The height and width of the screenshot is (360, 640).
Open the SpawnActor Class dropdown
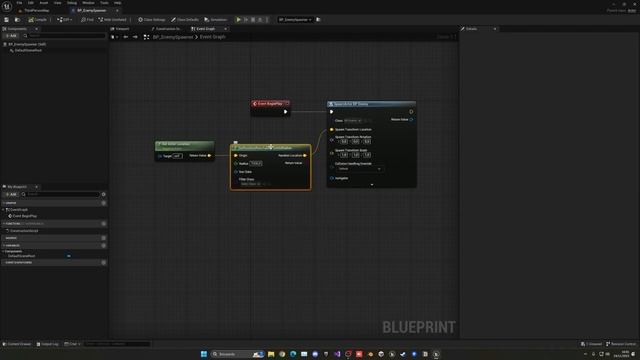tap(353, 120)
